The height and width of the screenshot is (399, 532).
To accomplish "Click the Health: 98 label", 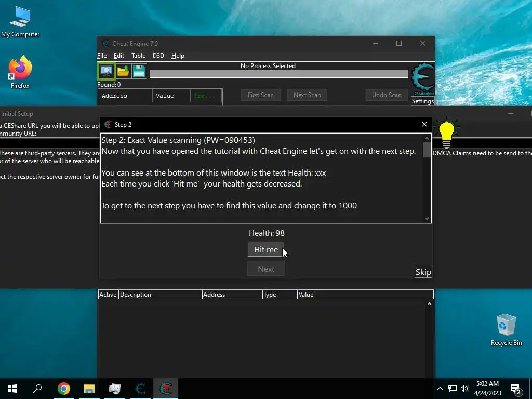I will [267, 233].
